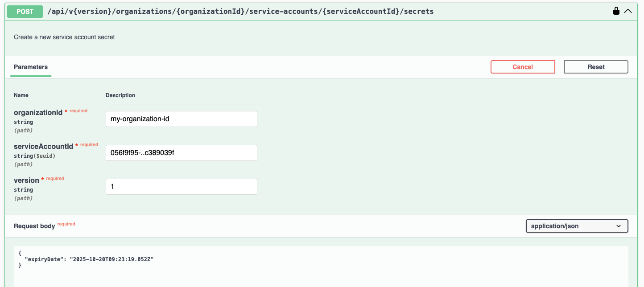Click the Description column header

pyautogui.click(x=120, y=95)
